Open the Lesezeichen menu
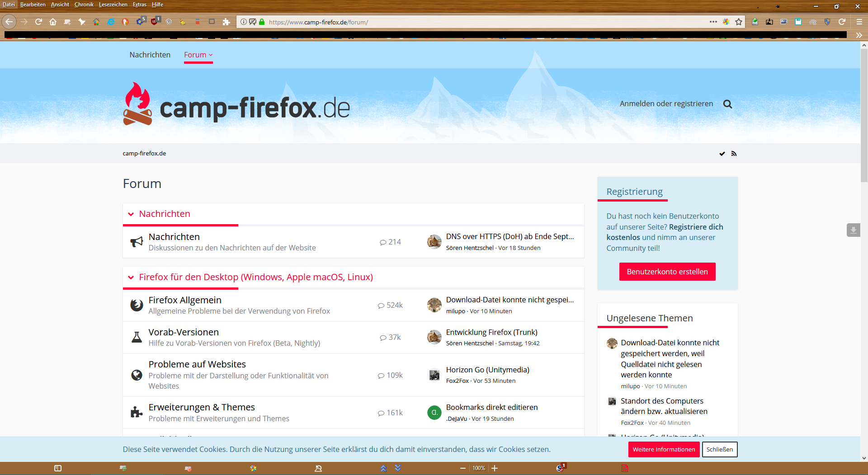The height and width of the screenshot is (475, 868). (113, 5)
